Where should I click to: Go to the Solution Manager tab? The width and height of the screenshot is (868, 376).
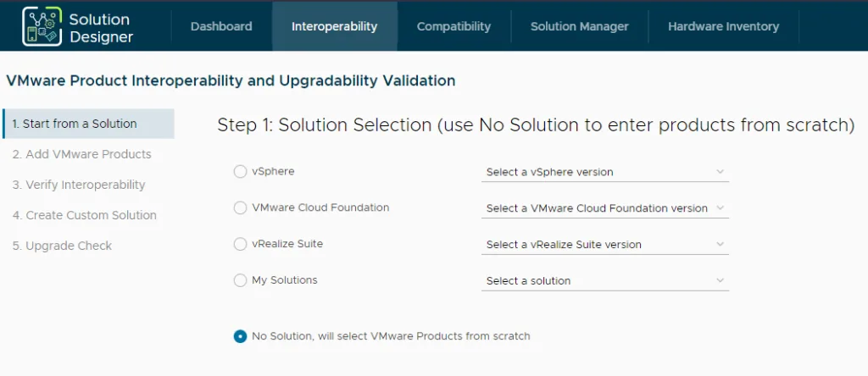pyautogui.click(x=580, y=26)
